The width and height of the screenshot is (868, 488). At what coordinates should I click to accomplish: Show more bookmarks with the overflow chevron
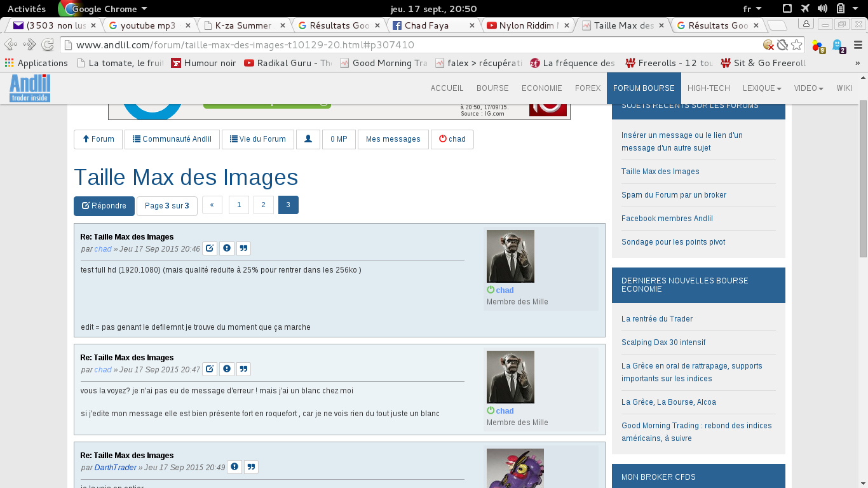(x=858, y=63)
